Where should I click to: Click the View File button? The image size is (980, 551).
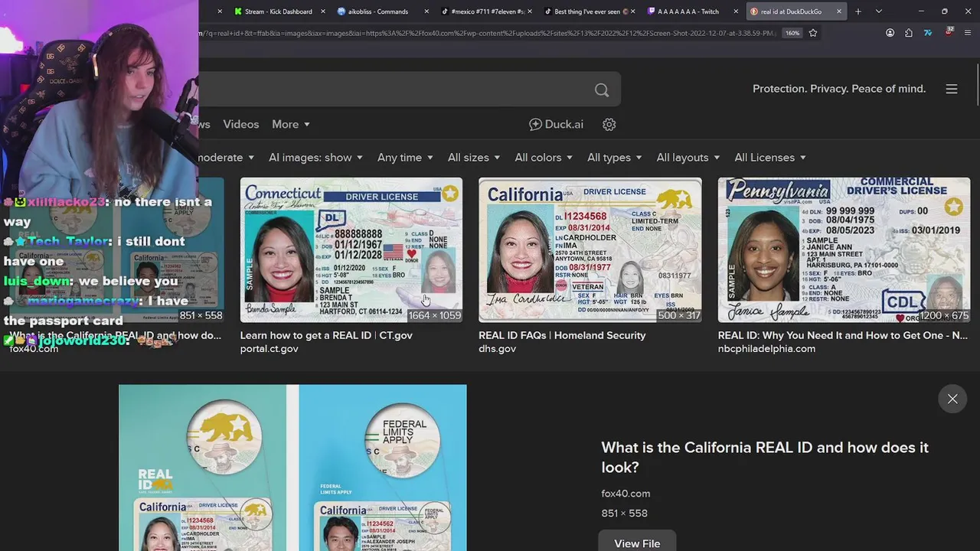point(637,542)
